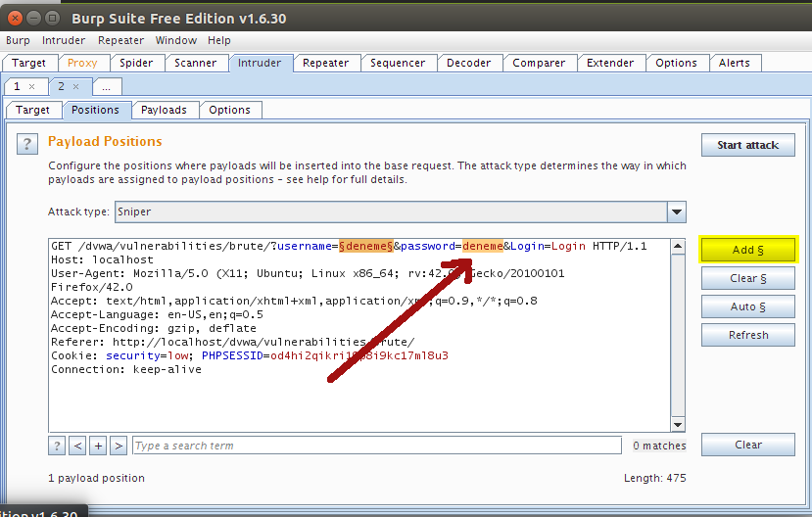Click the 'Firefox/42.0' request line
The width and height of the screenshot is (812, 517).
(x=92, y=287)
